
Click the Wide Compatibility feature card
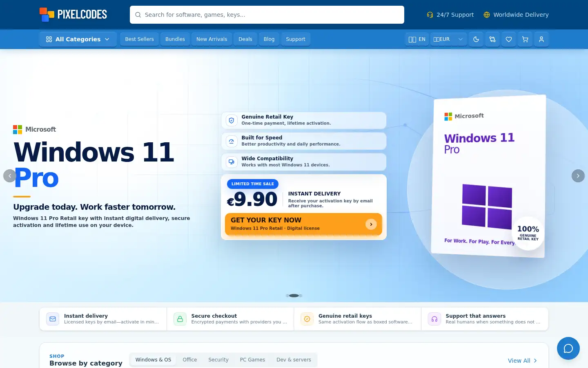pos(304,162)
